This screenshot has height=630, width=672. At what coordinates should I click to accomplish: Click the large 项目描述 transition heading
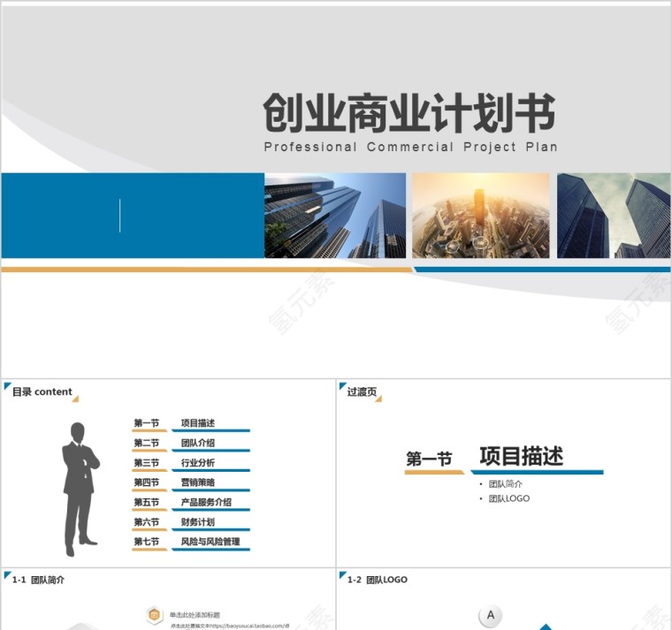pyautogui.click(x=521, y=457)
